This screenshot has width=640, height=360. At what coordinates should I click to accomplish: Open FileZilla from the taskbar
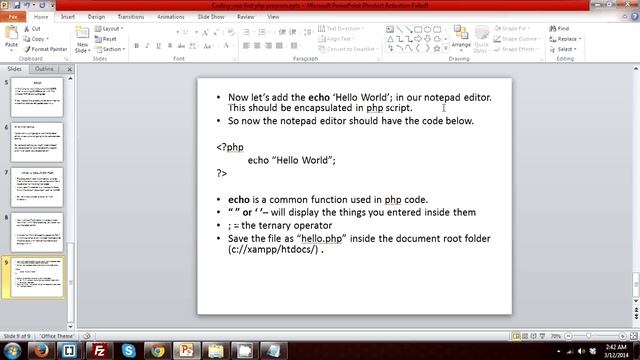point(99,351)
